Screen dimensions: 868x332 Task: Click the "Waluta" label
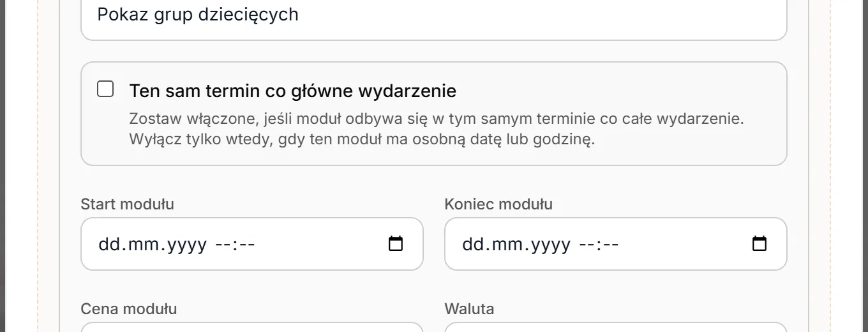(469, 309)
